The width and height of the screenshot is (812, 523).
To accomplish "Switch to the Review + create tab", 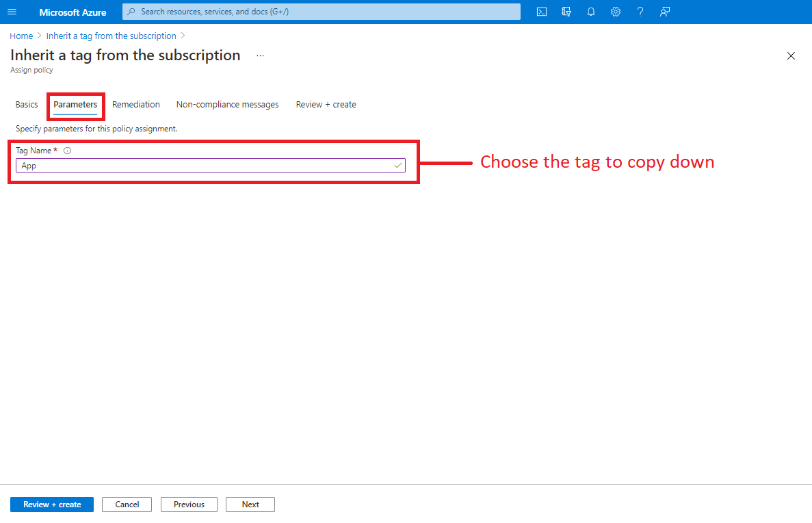I will tap(326, 105).
